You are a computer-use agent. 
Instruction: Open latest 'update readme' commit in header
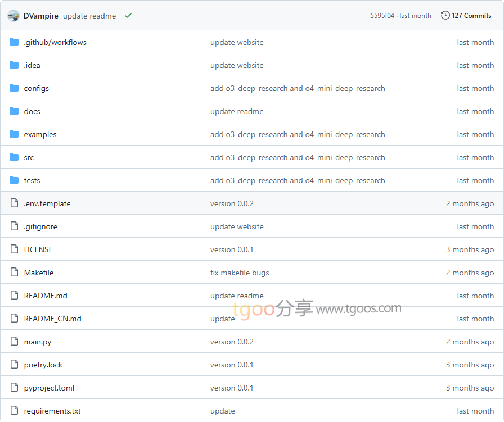89,16
